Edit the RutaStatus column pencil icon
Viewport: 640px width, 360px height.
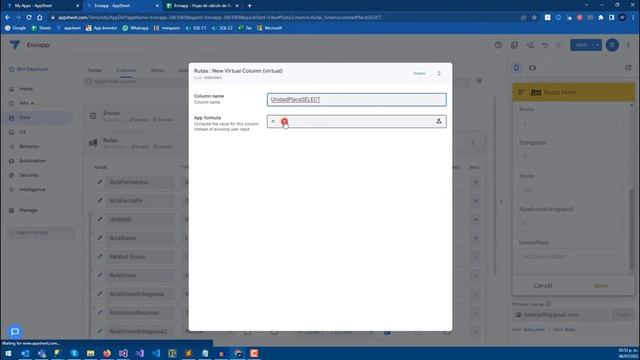[100, 238]
